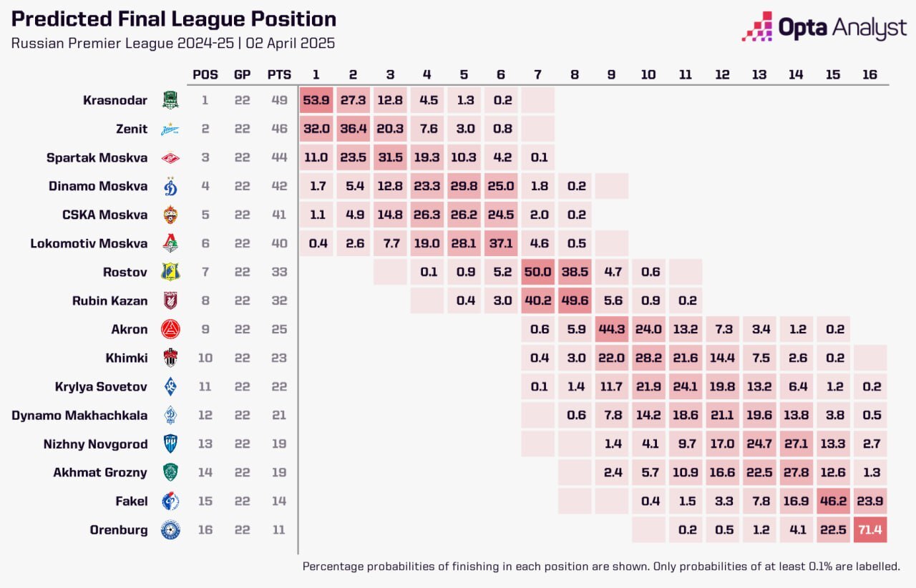Viewport: 916px width, 588px height.
Task: Click the Nizhny Novgorod team name
Action: (95, 444)
